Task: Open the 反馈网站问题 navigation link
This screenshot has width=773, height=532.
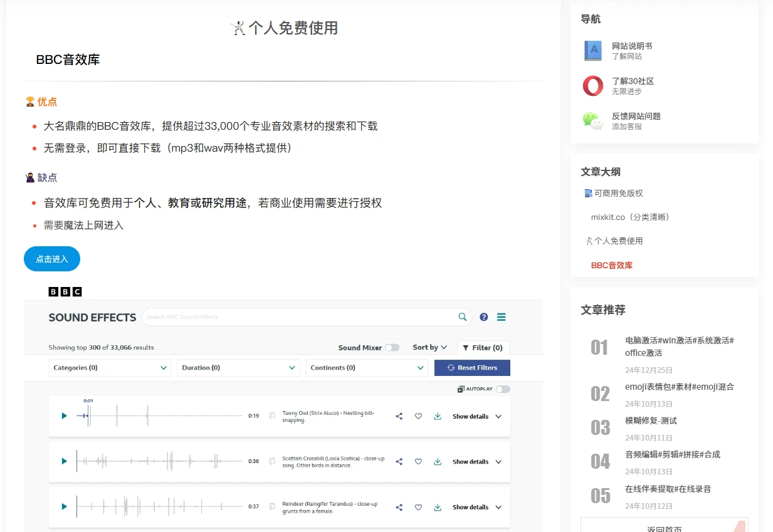Action: (636, 116)
